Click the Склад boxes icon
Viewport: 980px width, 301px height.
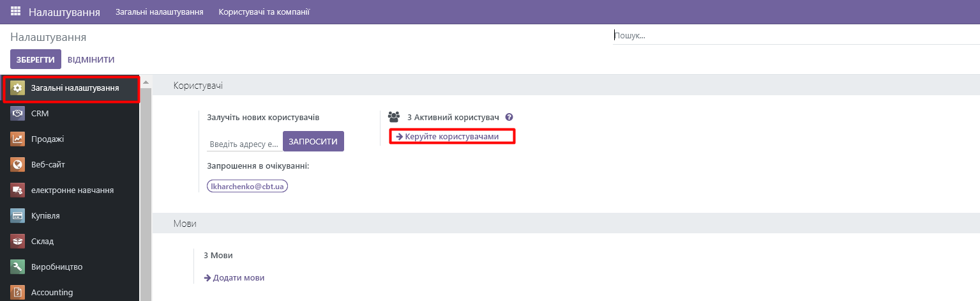18,242
